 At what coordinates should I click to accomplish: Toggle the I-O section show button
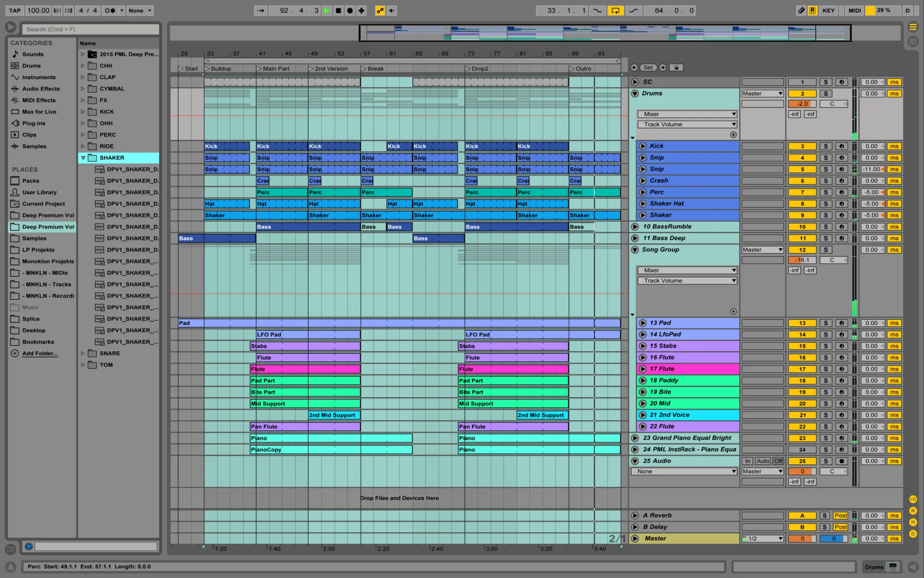[x=913, y=499]
